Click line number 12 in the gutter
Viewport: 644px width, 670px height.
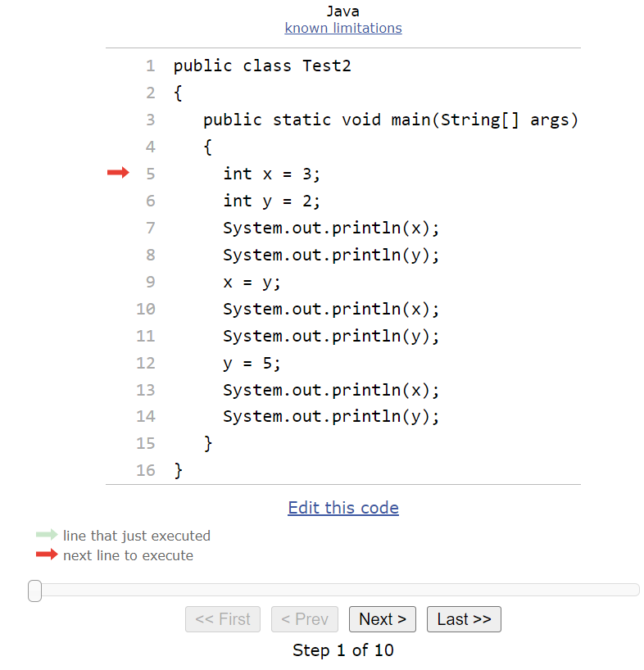pyautogui.click(x=146, y=363)
